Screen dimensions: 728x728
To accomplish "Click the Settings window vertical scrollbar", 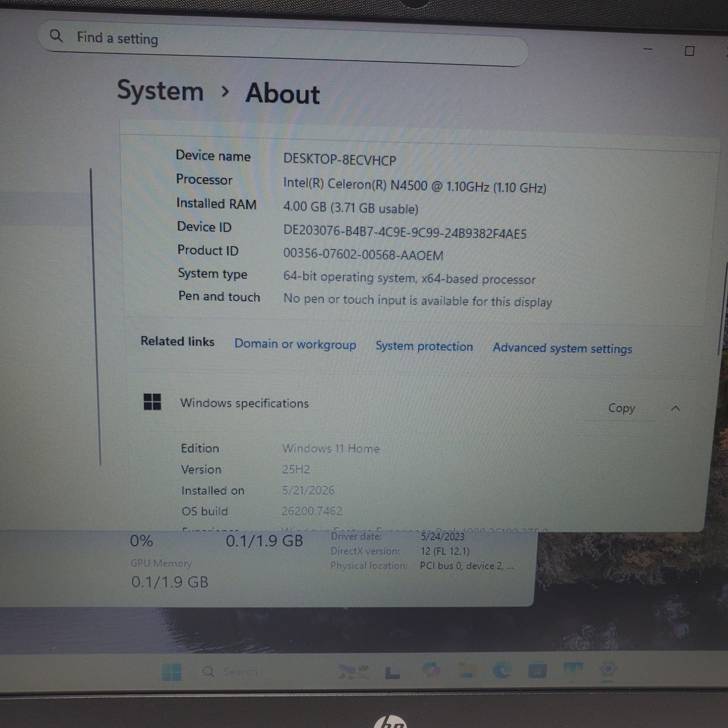I will [723, 309].
